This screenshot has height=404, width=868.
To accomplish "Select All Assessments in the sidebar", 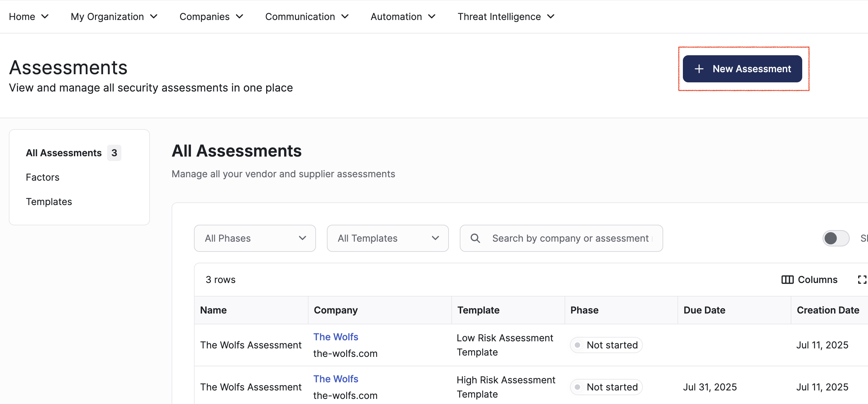I will (64, 153).
